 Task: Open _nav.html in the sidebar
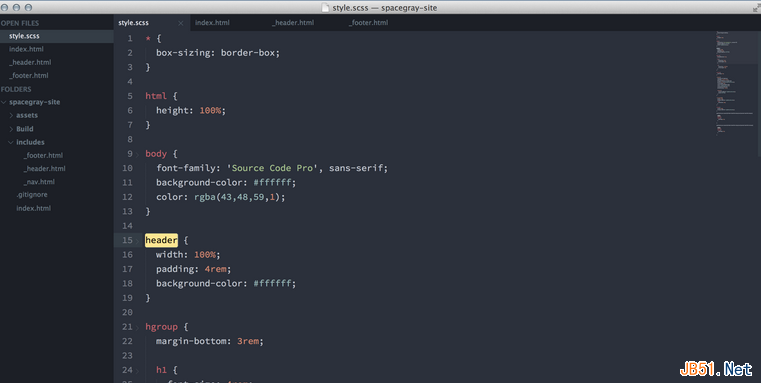click(39, 182)
